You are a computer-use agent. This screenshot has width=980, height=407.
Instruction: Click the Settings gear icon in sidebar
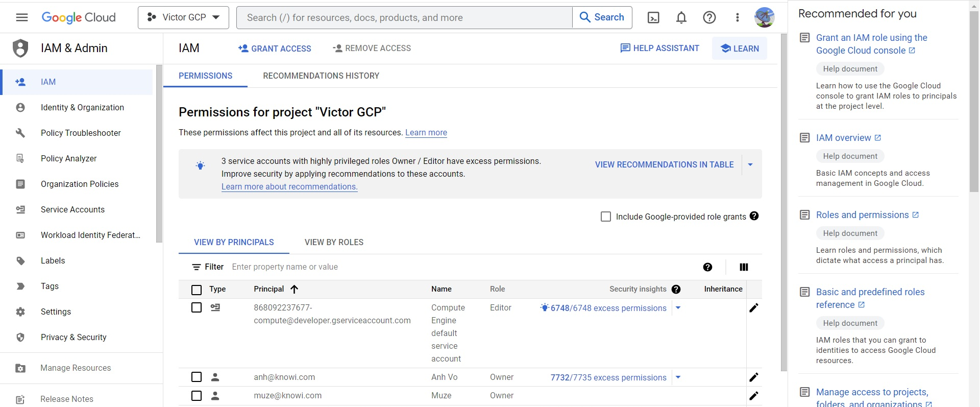click(20, 312)
